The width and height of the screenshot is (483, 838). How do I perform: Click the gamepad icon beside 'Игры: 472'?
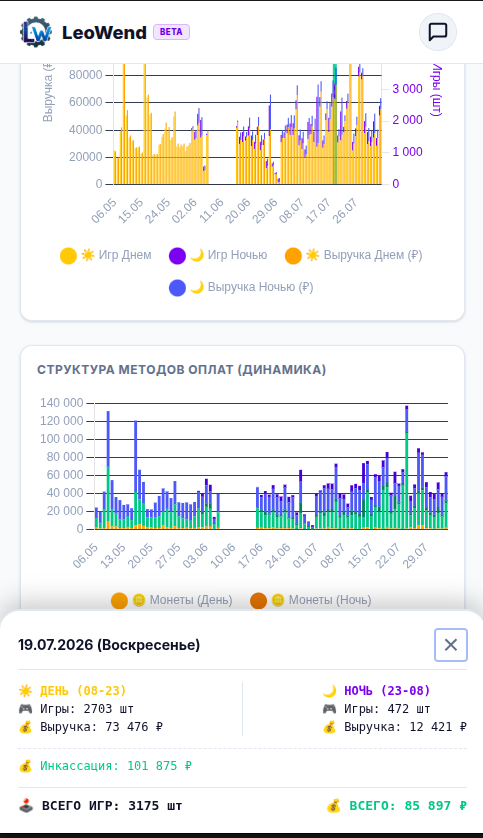329,709
